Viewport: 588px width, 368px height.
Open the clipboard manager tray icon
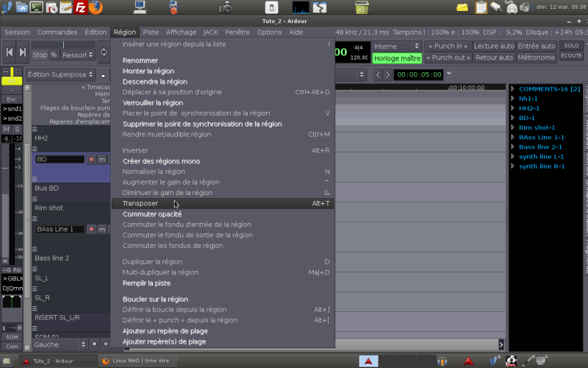click(481, 7)
